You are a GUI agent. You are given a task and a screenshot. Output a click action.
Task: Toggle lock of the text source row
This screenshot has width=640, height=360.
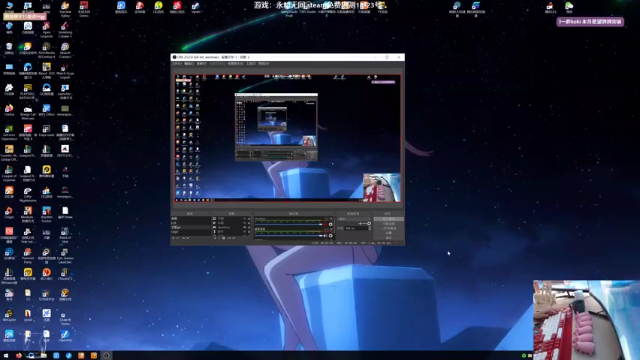point(249,231)
